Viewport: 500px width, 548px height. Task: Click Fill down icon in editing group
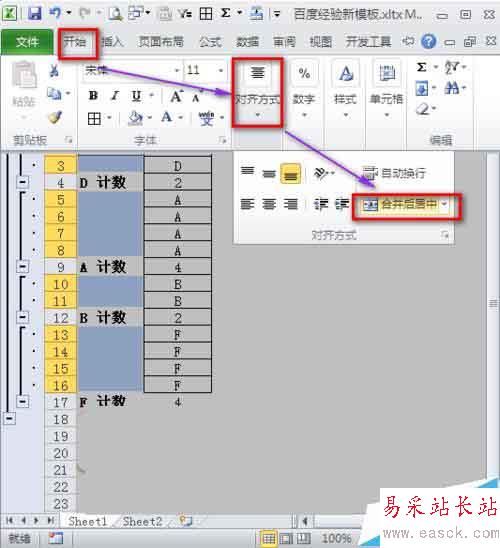pyautogui.click(x=422, y=88)
